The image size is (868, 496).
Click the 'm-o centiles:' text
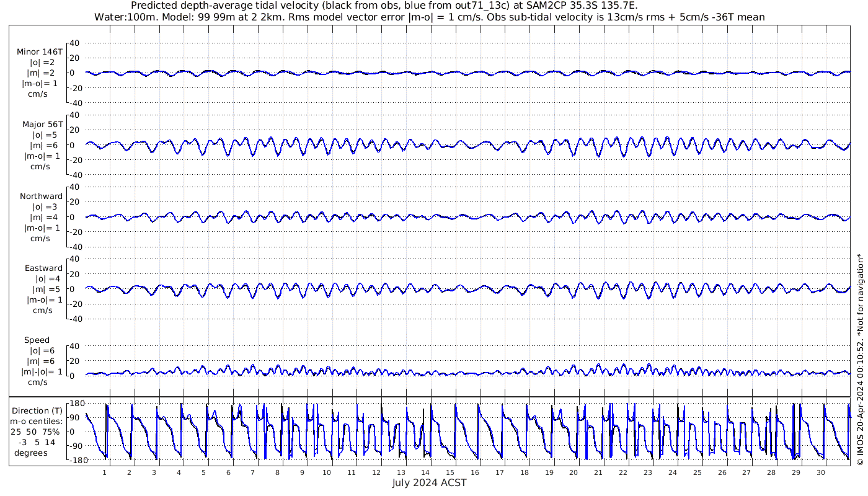37,422
